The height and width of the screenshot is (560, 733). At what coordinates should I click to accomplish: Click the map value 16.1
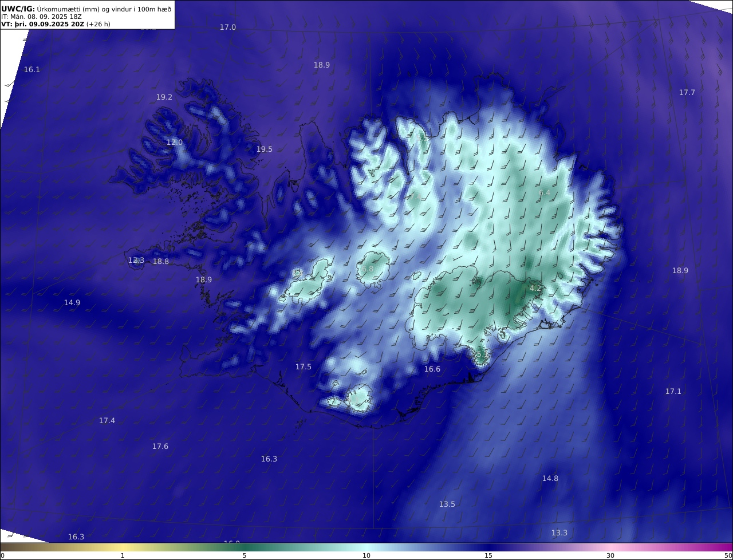click(32, 70)
